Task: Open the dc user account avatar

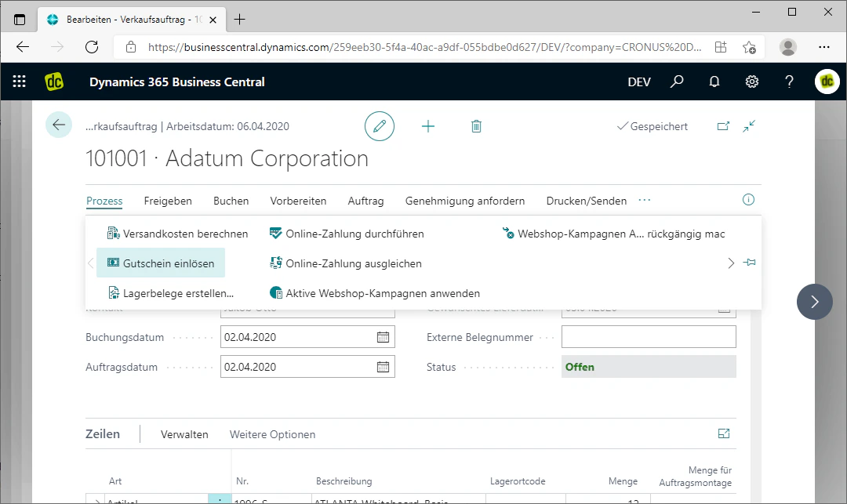Action: click(827, 82)
